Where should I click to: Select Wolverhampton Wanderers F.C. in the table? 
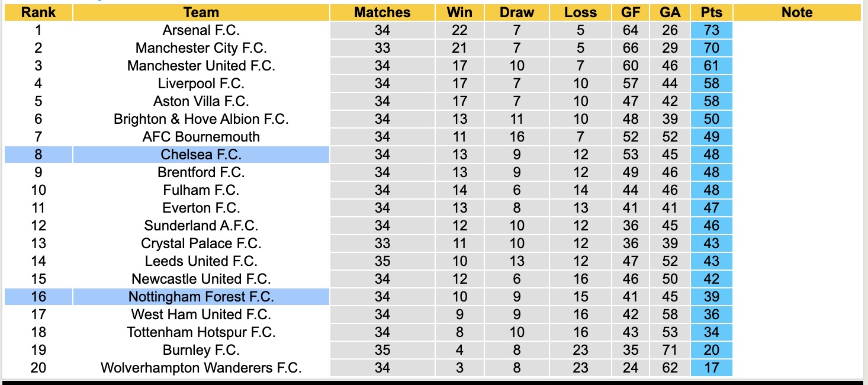pyautogui.click(x=201, y=368)
